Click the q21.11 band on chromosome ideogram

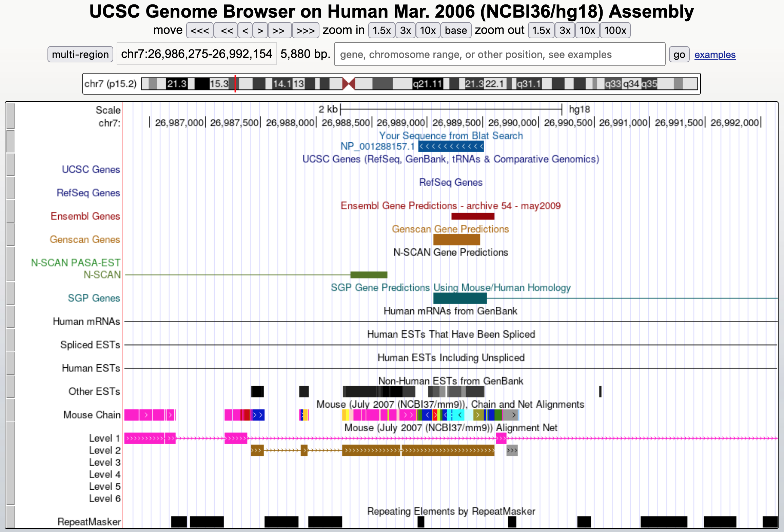point(427,84)
